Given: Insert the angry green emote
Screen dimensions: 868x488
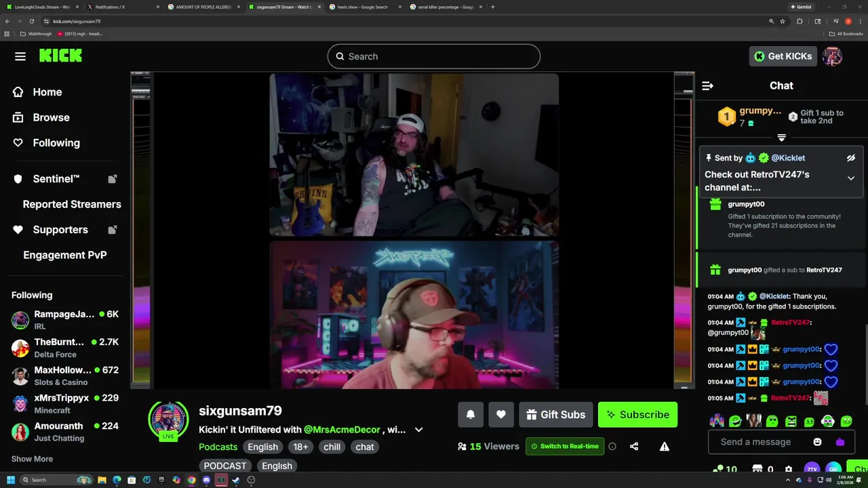Looking at the screenshot, I should 791,422.
